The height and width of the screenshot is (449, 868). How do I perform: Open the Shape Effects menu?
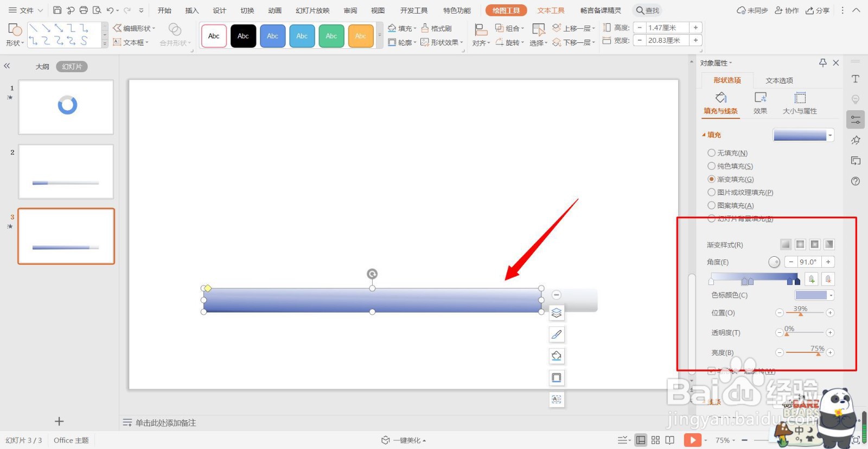click(x=442, y=42)
